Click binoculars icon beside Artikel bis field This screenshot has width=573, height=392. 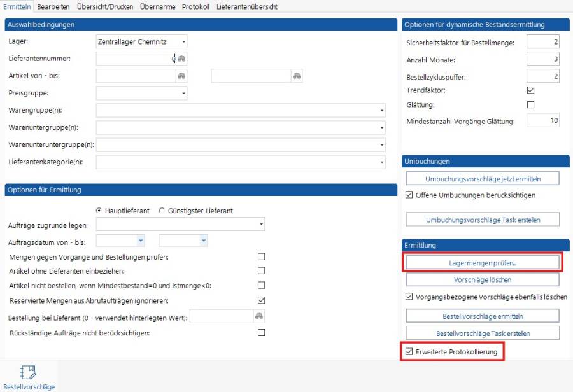(x=297, y=76)
